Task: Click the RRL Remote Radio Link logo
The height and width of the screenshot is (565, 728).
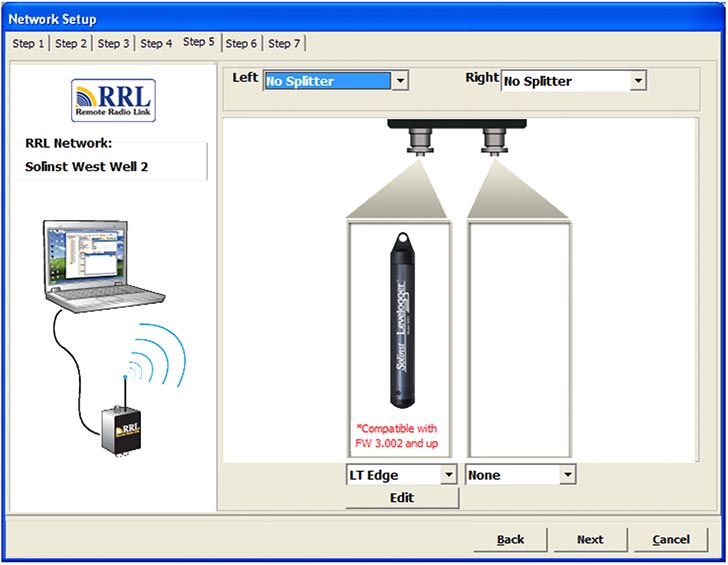Action: (113, 100)
